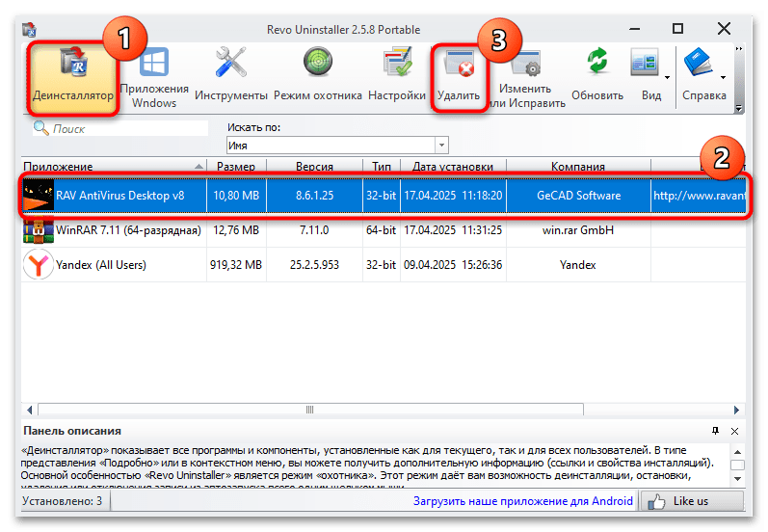Sort by Приложение column header
Screen dimensions: 768x532
(114, 166)
